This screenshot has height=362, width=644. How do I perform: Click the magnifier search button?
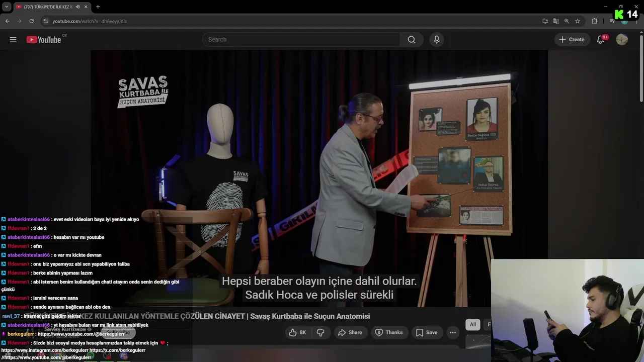412,40
